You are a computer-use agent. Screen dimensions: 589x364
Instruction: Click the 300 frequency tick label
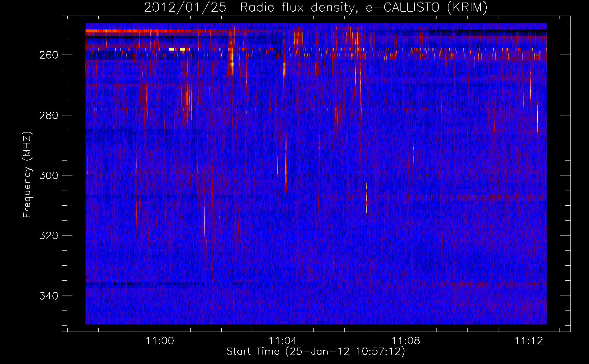[48, 175]
